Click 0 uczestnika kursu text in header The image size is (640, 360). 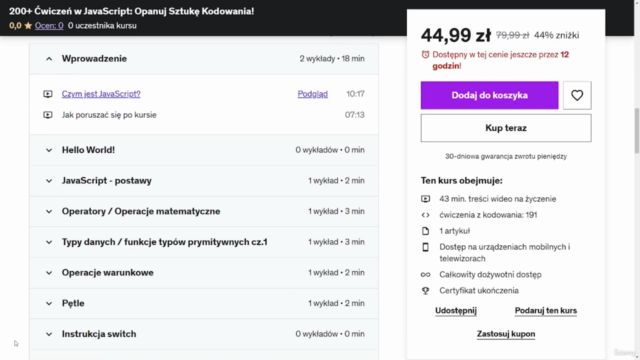click(x=102, y=26)
